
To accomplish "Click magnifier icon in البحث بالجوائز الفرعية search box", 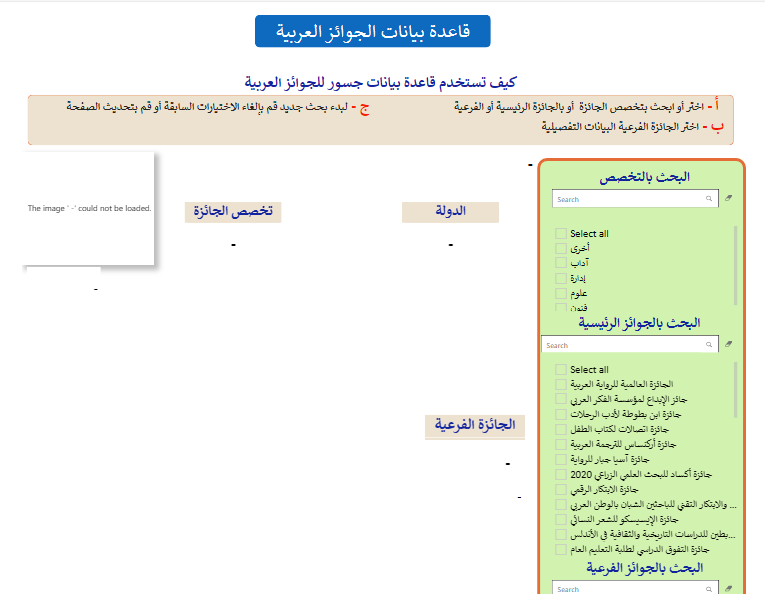I will pyautogui.click(x=709, y=589).
